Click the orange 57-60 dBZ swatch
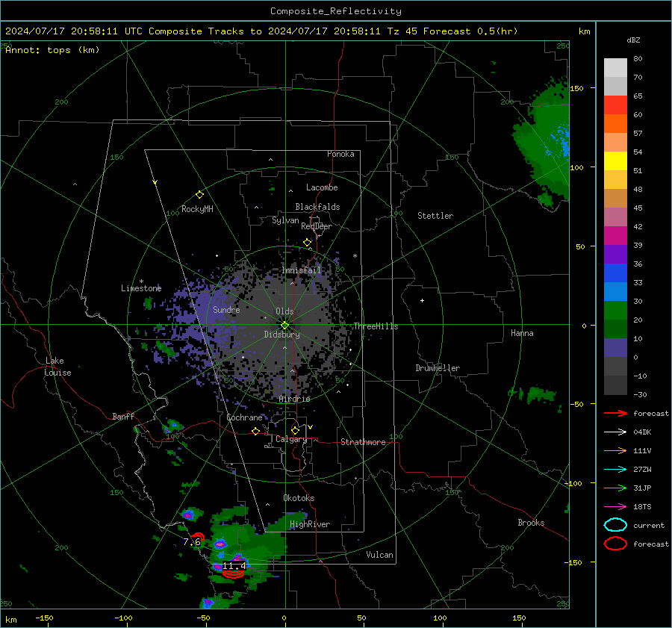The height and width of the screenshot is (628, 672). click(615, 123)
